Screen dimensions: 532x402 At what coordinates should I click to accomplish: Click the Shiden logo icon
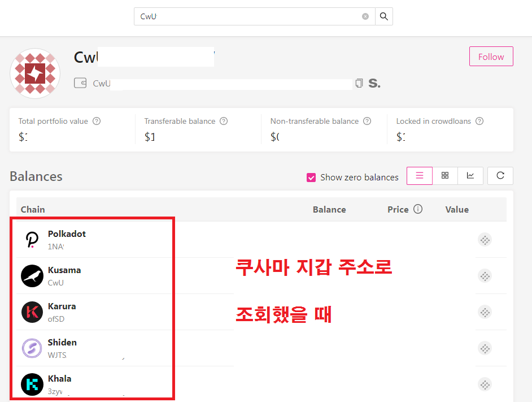click(32, 348)
